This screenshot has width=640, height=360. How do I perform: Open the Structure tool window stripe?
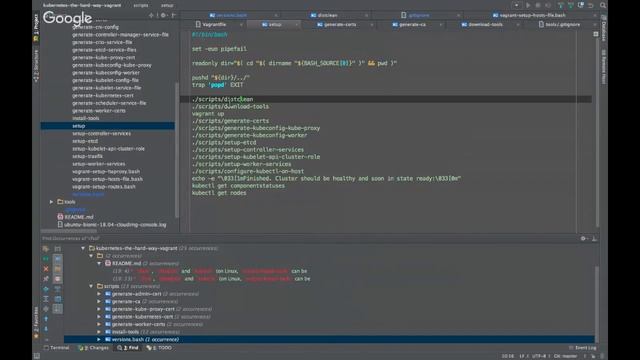(36, 66)
